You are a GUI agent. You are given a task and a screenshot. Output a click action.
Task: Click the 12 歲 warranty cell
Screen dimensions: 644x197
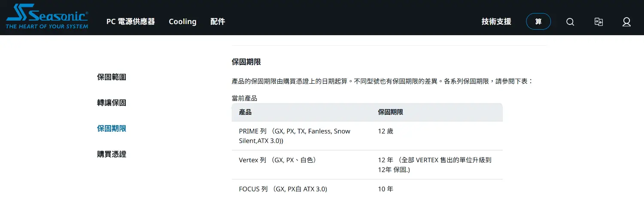pos(437,136)
